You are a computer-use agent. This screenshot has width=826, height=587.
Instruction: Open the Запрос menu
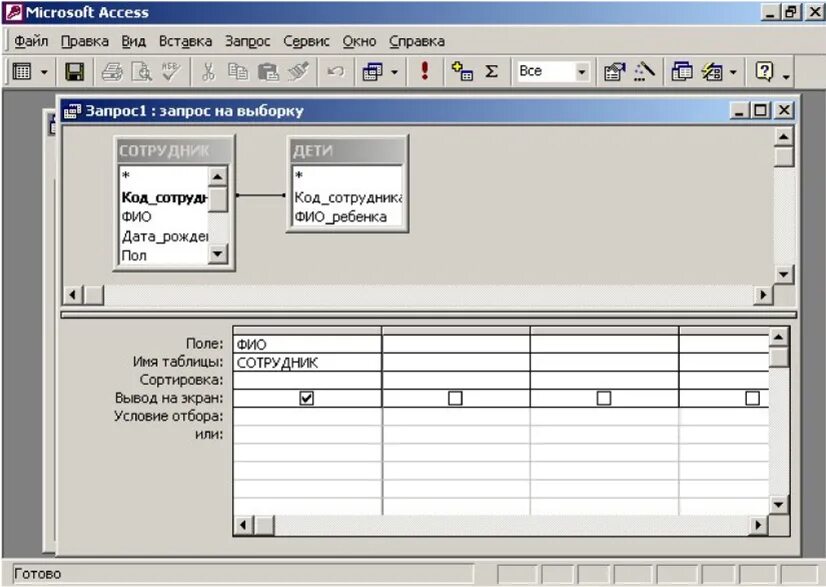pyautogui.click(x=248, y=41)
